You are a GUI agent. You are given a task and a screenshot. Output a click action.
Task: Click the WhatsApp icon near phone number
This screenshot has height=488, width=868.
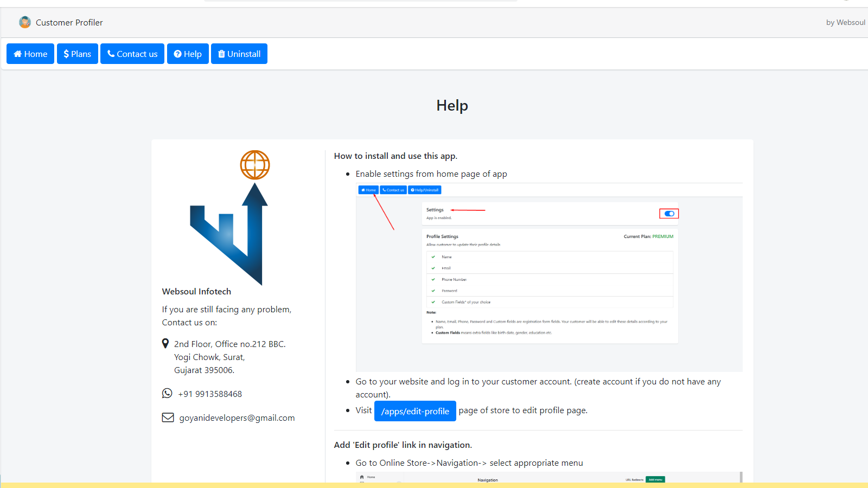167,394
